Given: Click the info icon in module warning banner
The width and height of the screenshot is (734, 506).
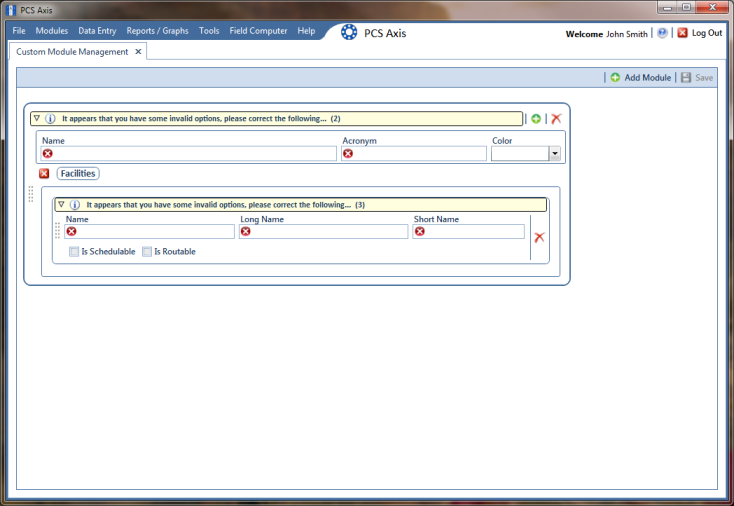Looking at the screenshot, I should coord(50,118).
